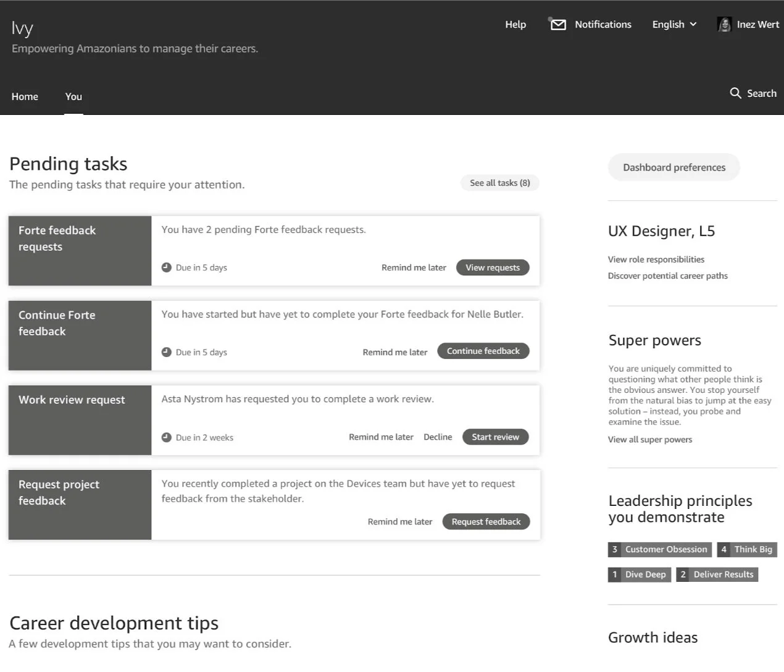Click 'Asta Nystrom has requested you' message
This screenshot has height=672, width=784.
[x=298, y=399]
